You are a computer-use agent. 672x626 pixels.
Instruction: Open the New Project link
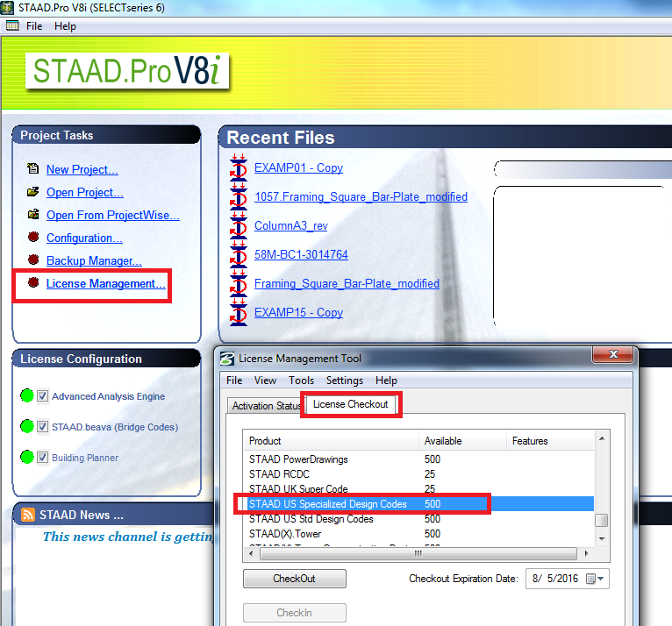pyautogui.click(x=82, y=169)
